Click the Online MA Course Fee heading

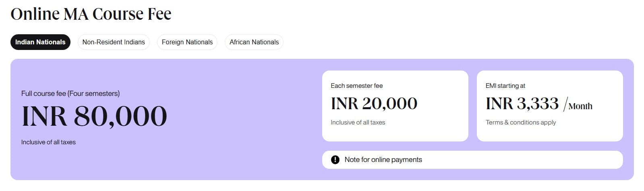point(91,14)
